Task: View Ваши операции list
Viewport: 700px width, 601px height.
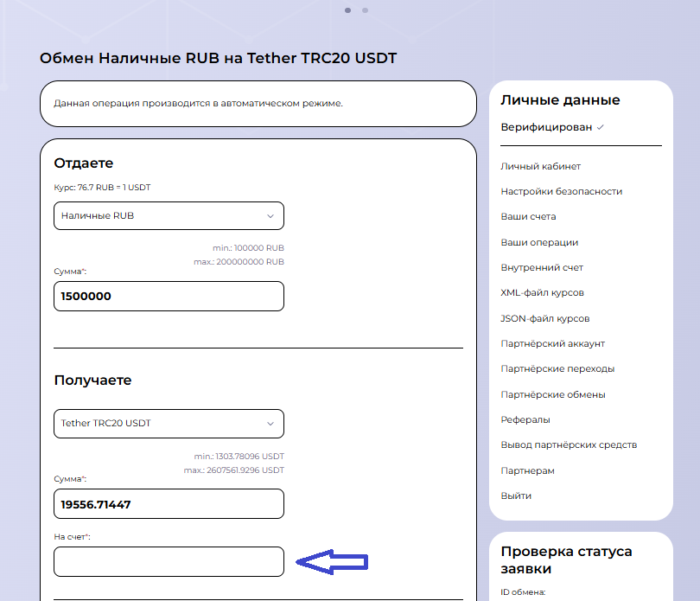Action: pos(540,243)
